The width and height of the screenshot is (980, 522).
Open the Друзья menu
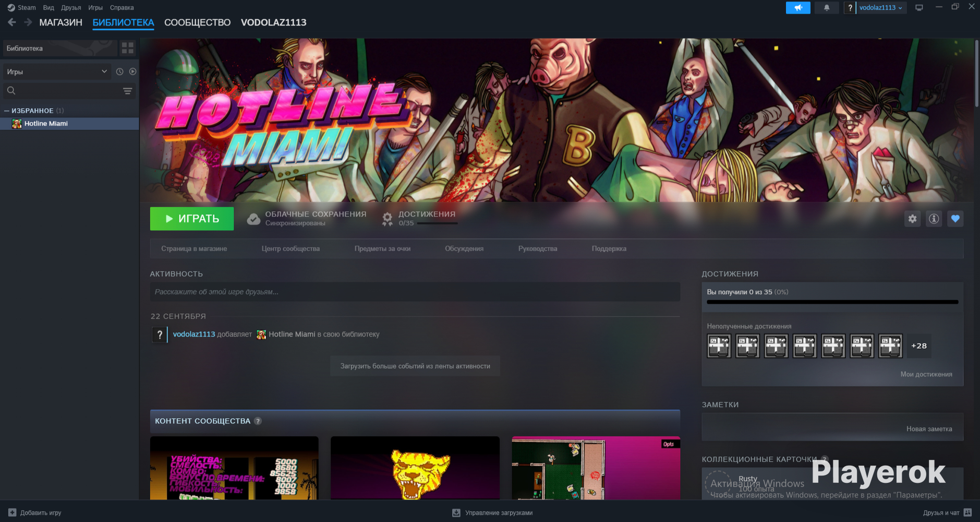coord(71,8)
